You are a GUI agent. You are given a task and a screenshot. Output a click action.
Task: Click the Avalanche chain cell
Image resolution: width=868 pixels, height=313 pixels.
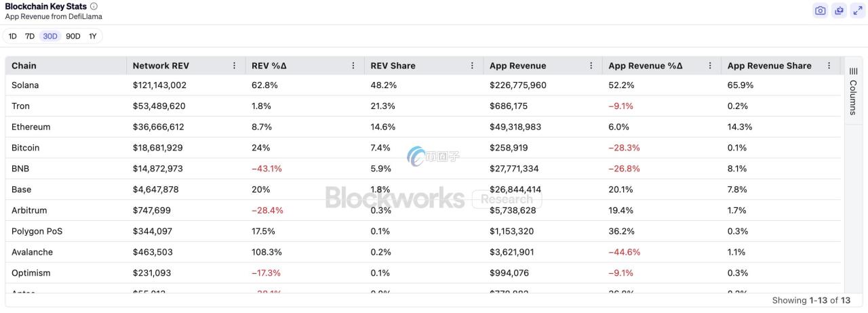point(32,252)
